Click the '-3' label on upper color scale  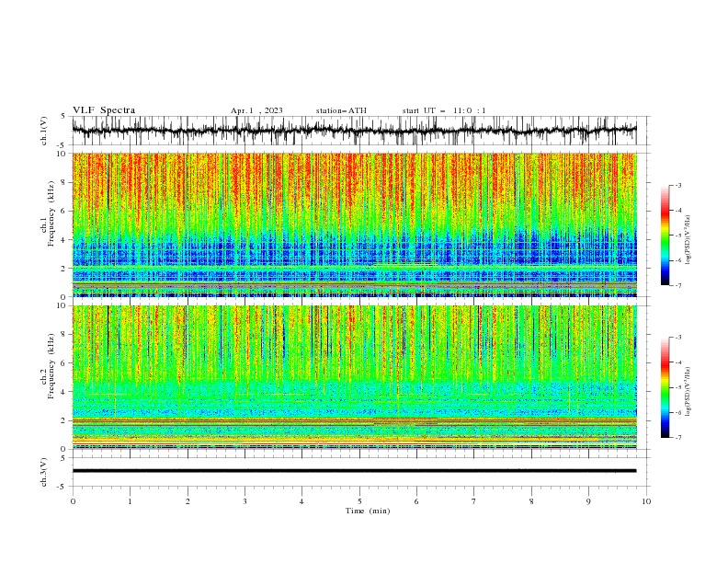click(677, 185)
